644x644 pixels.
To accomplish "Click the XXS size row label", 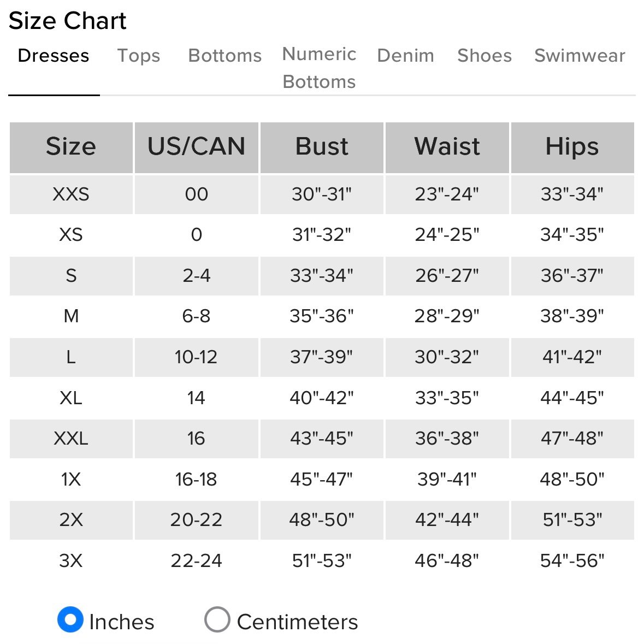I will pyautogui.click(x=71, y=194).
